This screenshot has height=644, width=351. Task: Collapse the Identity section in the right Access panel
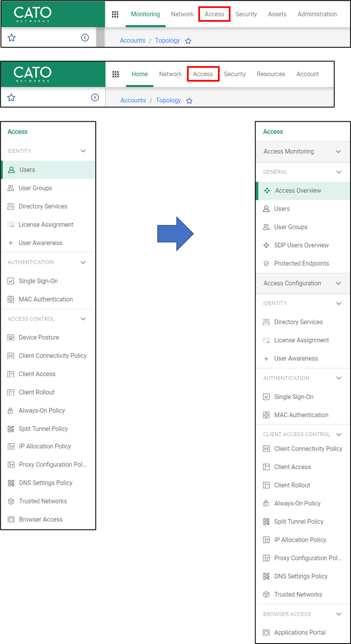tap(338, 303)
